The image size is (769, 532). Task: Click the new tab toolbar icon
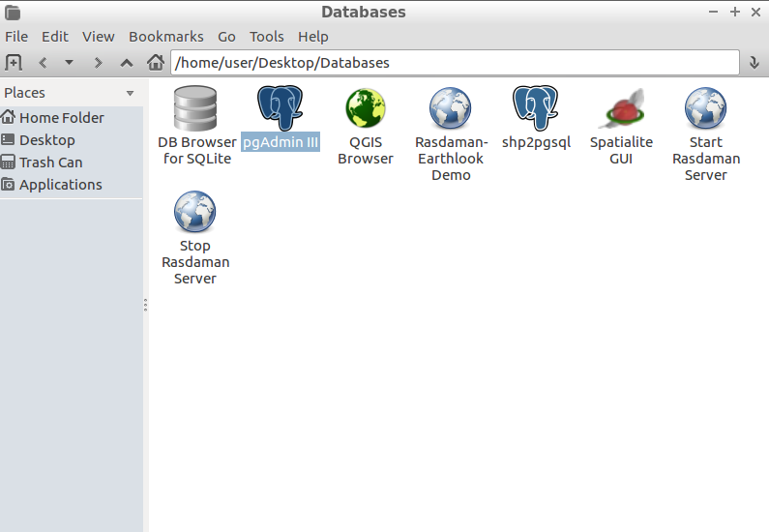point(14,63)
